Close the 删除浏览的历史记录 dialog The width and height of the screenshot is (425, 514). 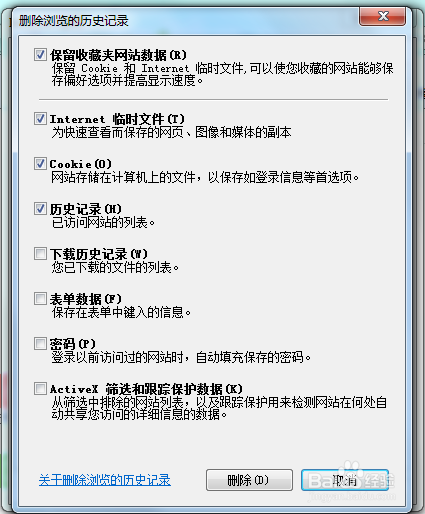(383, 16)
